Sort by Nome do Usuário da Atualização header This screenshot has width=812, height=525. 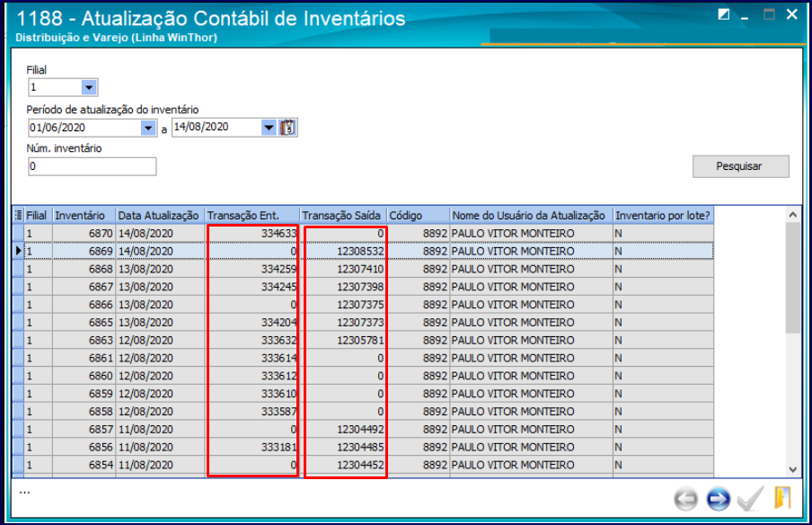[532, 216]
